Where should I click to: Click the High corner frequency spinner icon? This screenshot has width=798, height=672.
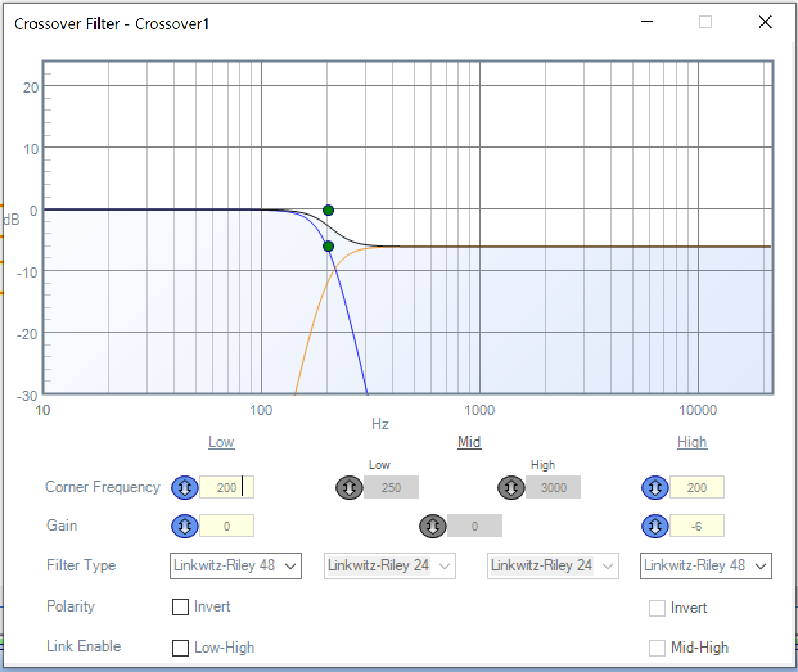pyautogui.click(x=655, y=488)
